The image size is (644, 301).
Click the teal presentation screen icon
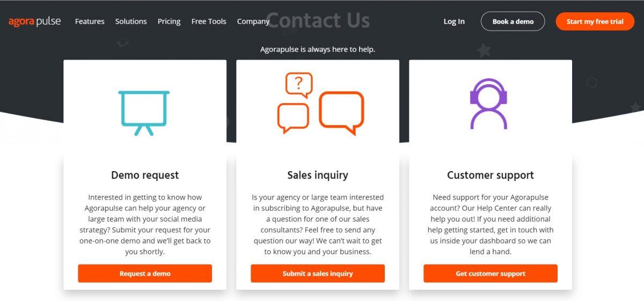(144, 113)
